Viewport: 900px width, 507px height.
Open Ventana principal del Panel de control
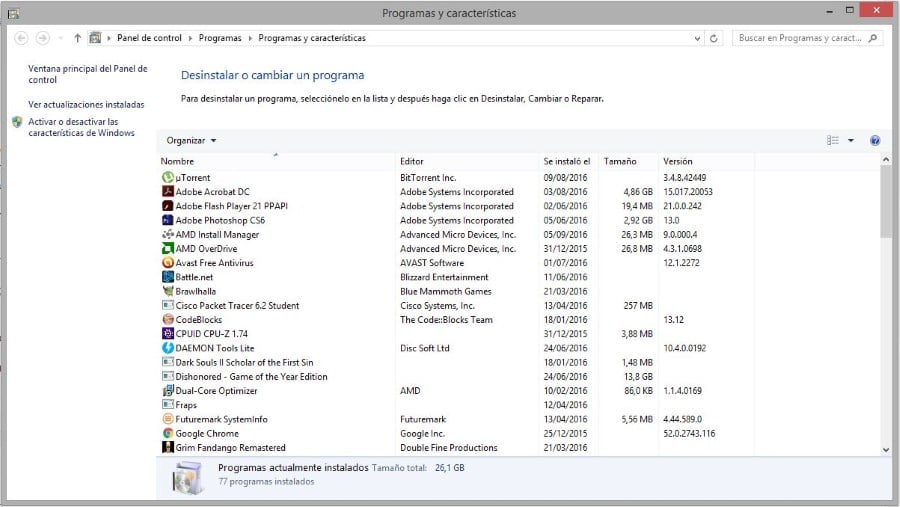pyautogui.click(x=88, y=74)
